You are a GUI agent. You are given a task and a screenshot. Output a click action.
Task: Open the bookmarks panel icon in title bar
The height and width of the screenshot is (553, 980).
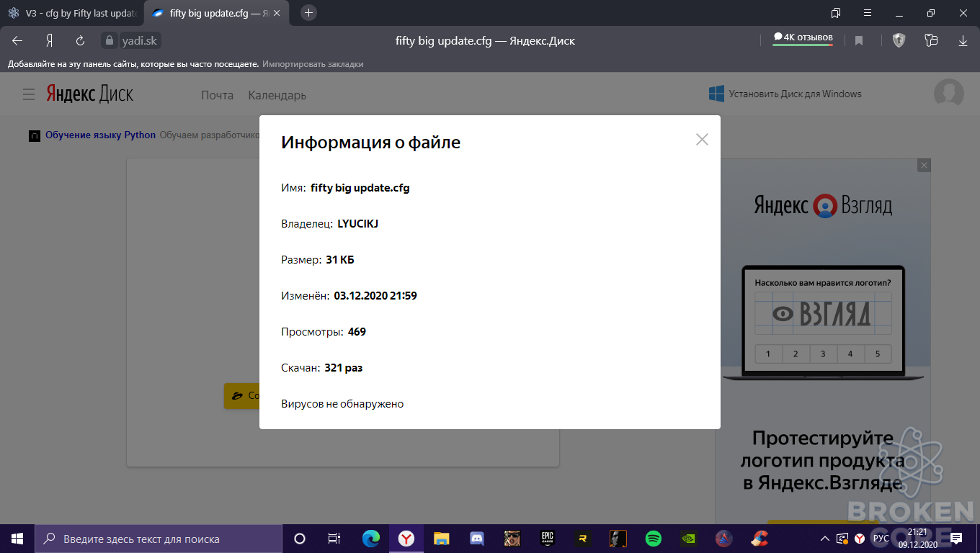(836, 13)
